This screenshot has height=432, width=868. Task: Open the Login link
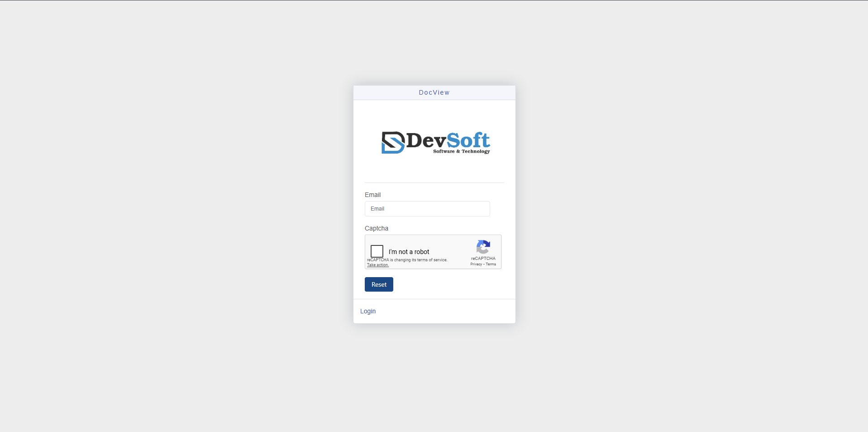click(x=368, y=311)
